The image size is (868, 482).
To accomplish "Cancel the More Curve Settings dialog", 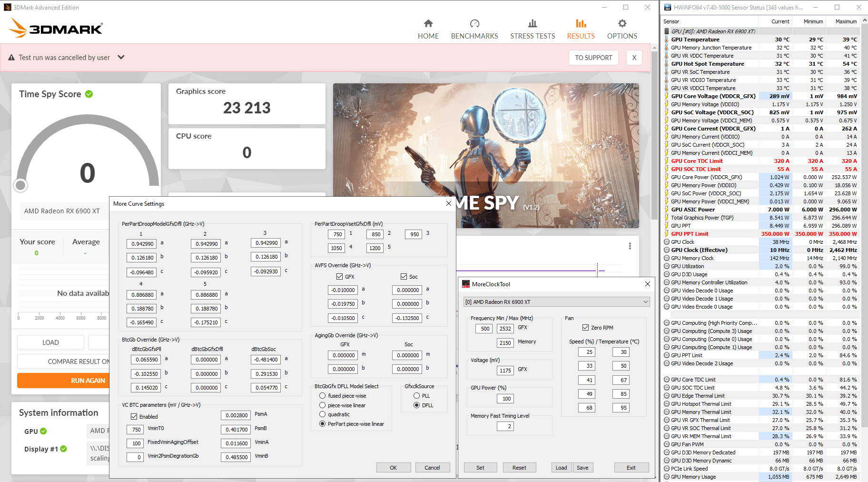I will [x=432, y=468].
